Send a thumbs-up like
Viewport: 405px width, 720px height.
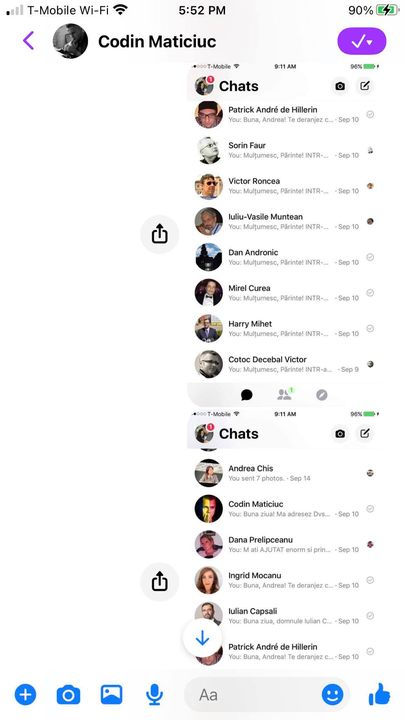point(379,694)
